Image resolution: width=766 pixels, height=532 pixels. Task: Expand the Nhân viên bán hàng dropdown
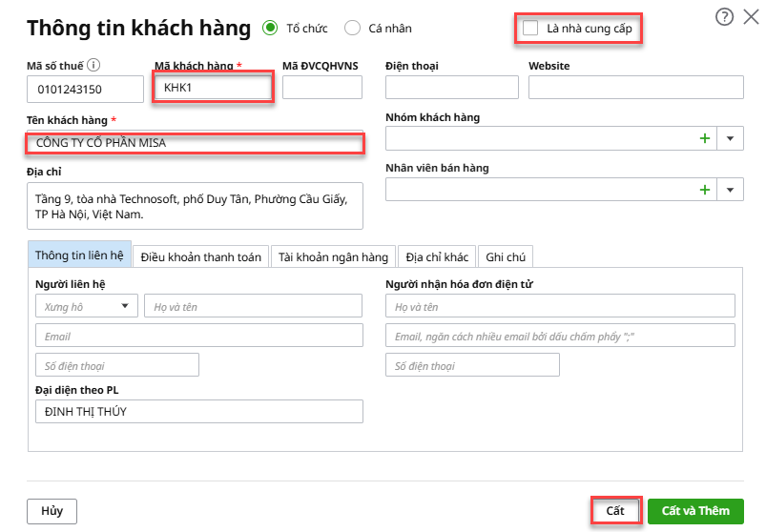coord(731,190)
